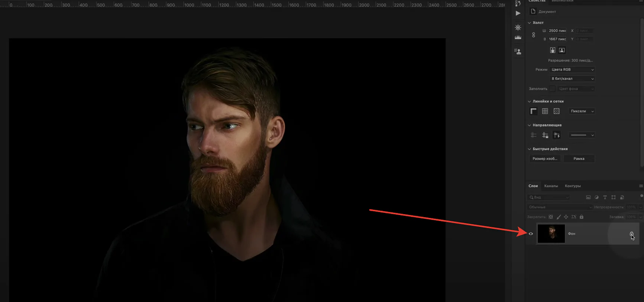The height and width of the screenshot is (302, 644).
Task: Switch to the Свойства tab
Action: coord(537,1)
